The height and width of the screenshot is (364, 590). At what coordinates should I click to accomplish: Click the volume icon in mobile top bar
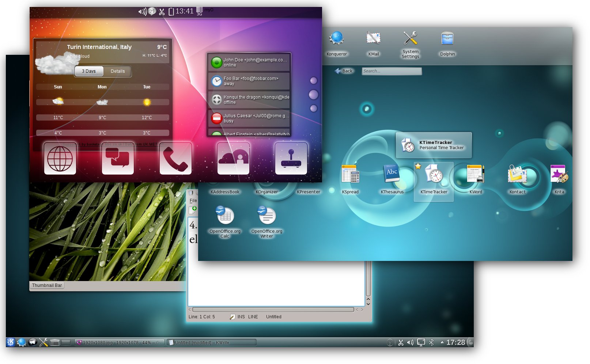tap(142, 12)
